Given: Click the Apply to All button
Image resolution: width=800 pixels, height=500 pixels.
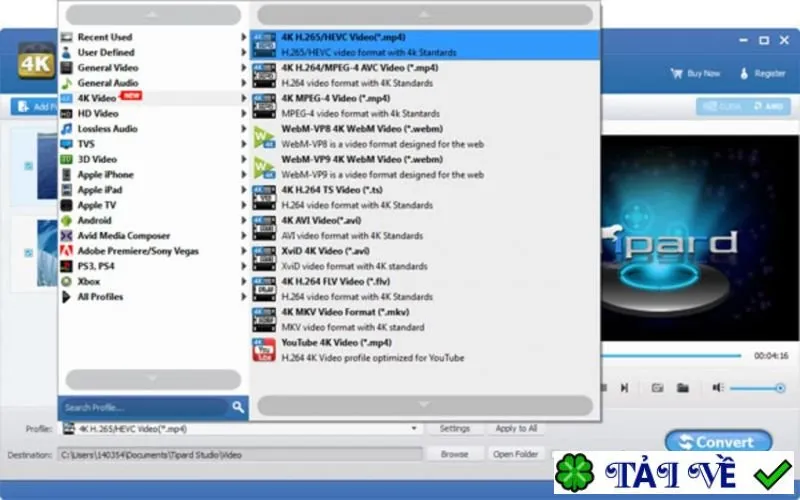Looking at the screenshot, I should coord(516,429).
